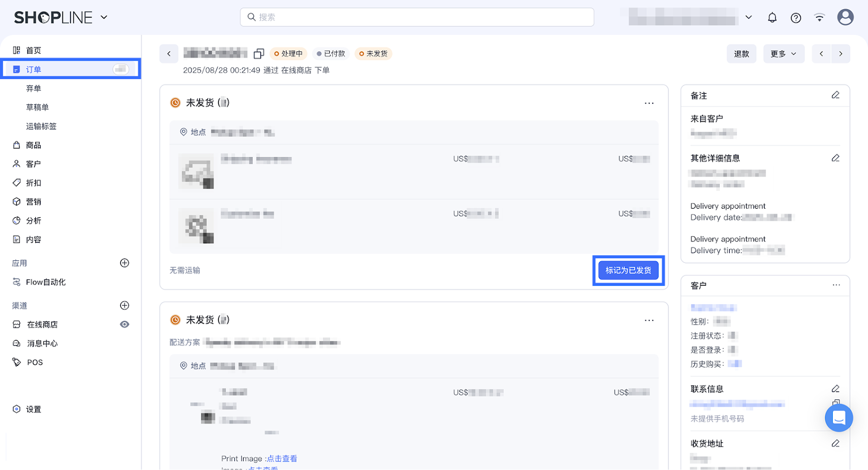This screenshot has width=868, height=470.
Task: Open the 客户 card more-options menu
Action: pos(836,285)
